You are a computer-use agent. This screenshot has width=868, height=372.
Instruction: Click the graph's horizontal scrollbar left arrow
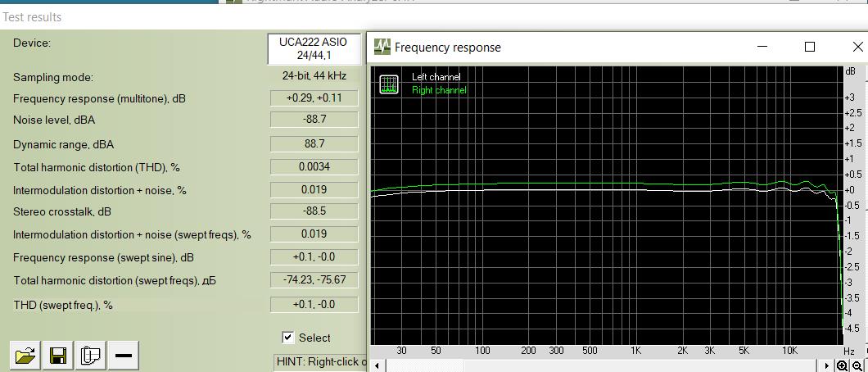coord(377,366)
